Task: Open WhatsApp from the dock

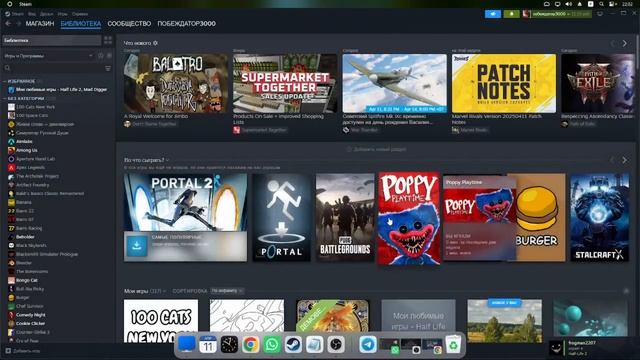Action: point(271,345)
